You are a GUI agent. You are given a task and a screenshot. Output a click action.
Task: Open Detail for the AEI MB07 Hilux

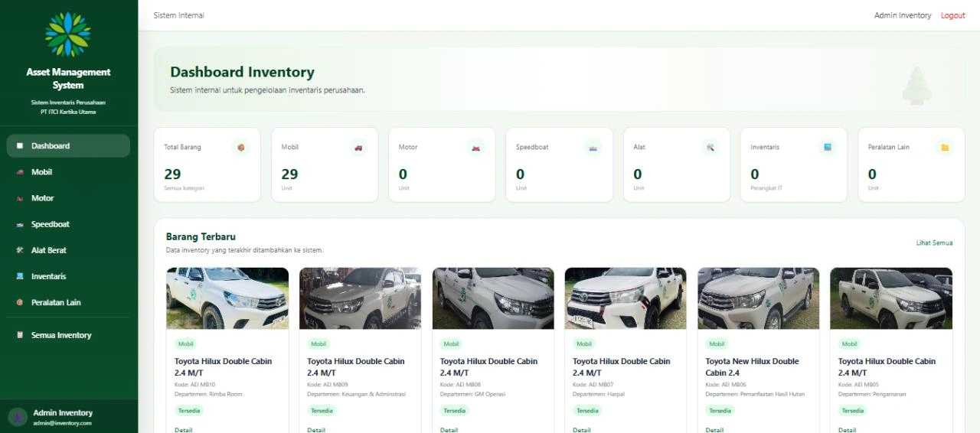click(x=582, y=430)
